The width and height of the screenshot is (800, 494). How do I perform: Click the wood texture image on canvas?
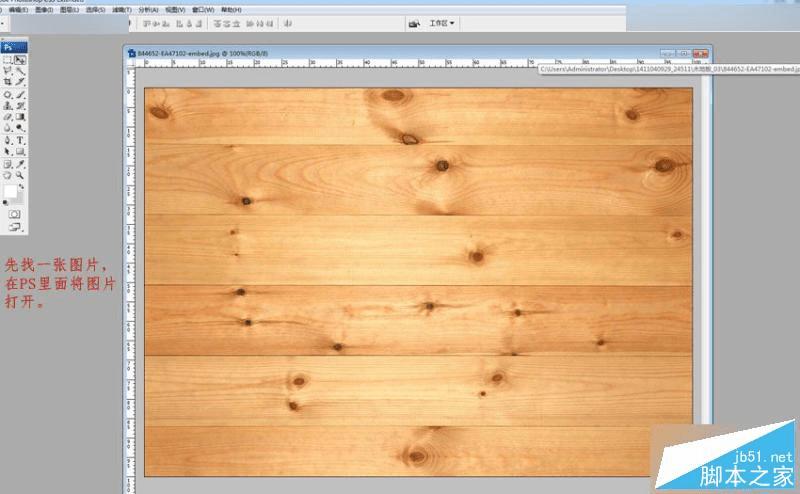click(418, 282)
